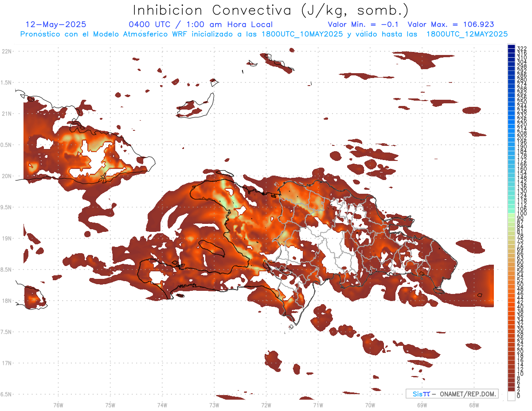Click the '73W' longitude label
532x411 pixels.
214,405
